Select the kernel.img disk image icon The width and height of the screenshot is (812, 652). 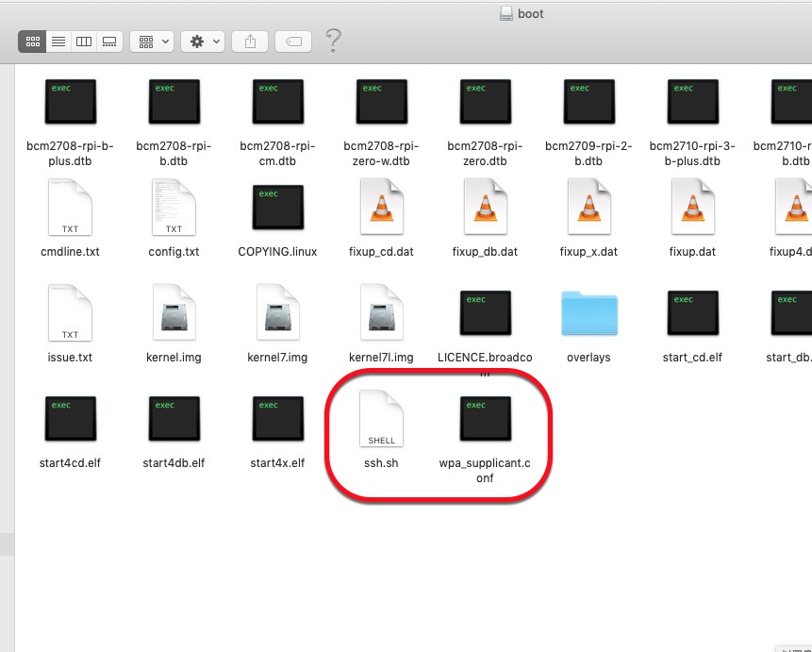click(x=174, y=312)
